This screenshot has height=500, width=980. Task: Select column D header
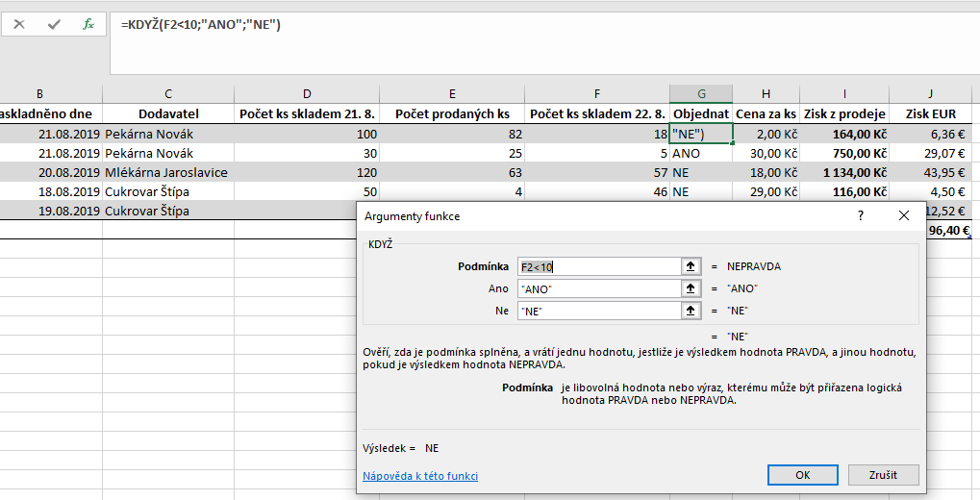[307, 93]
